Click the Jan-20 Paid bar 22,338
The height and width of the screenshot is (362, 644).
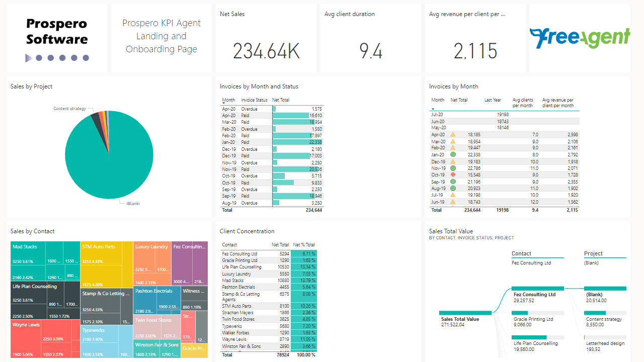pos(297,142)
